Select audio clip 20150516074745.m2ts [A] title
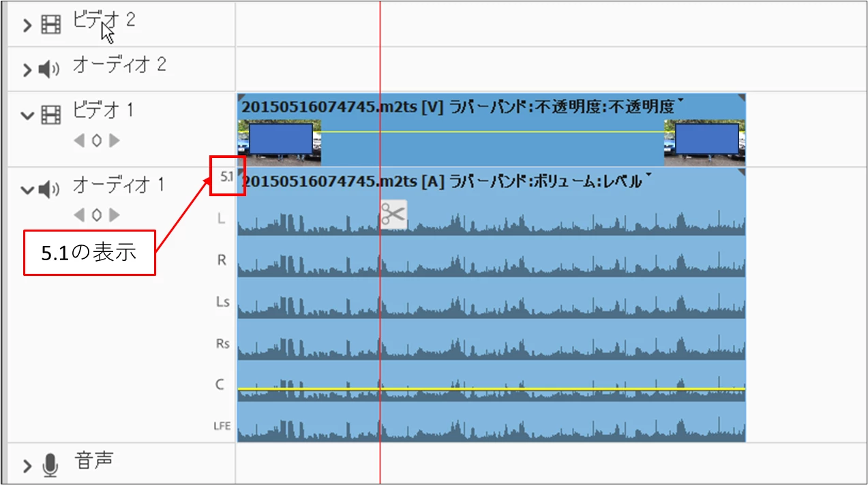The height and width of the screenshot is (485, 868). [x=343, y=182]
